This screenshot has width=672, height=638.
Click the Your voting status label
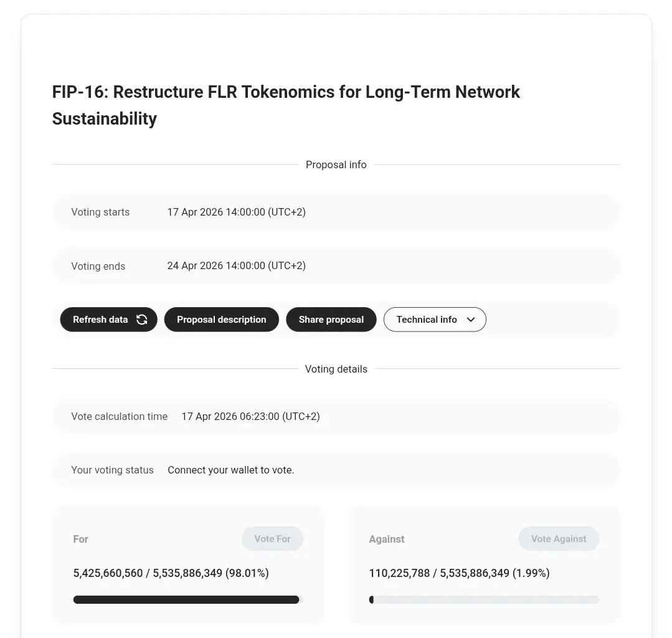coord(112,470)
